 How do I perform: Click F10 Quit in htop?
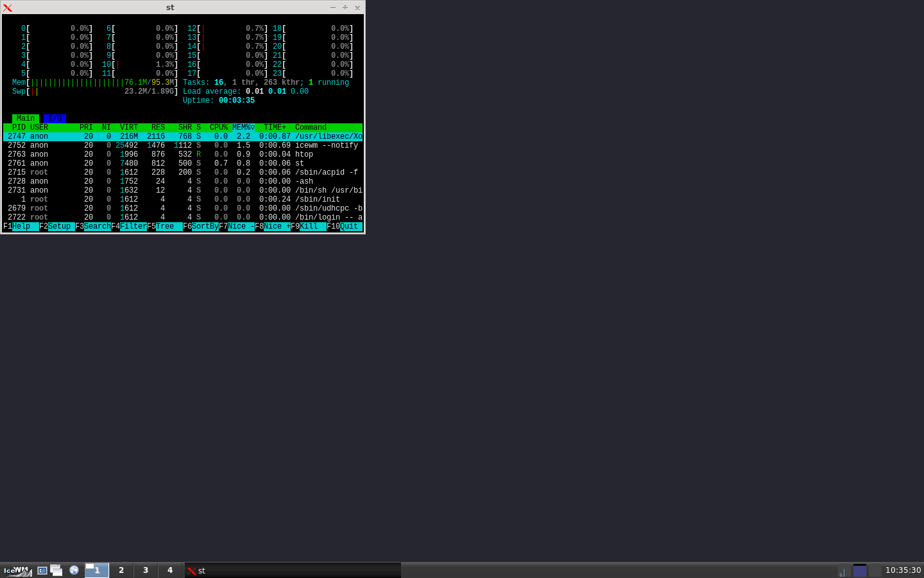[345, 227]
